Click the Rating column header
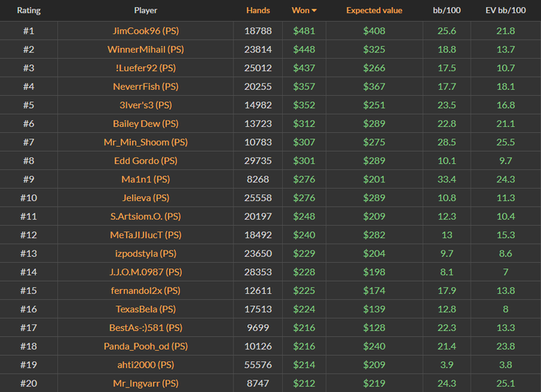The height and width of the screenshot is (392, 541). (29, 11)
